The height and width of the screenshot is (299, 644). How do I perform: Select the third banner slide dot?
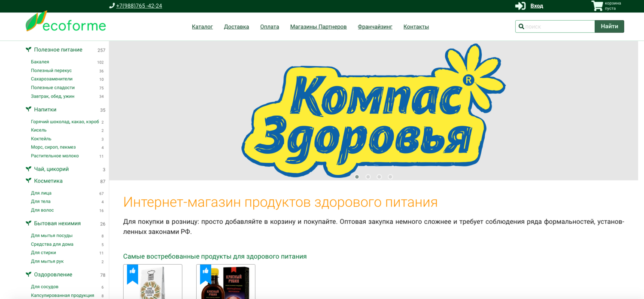379,177
